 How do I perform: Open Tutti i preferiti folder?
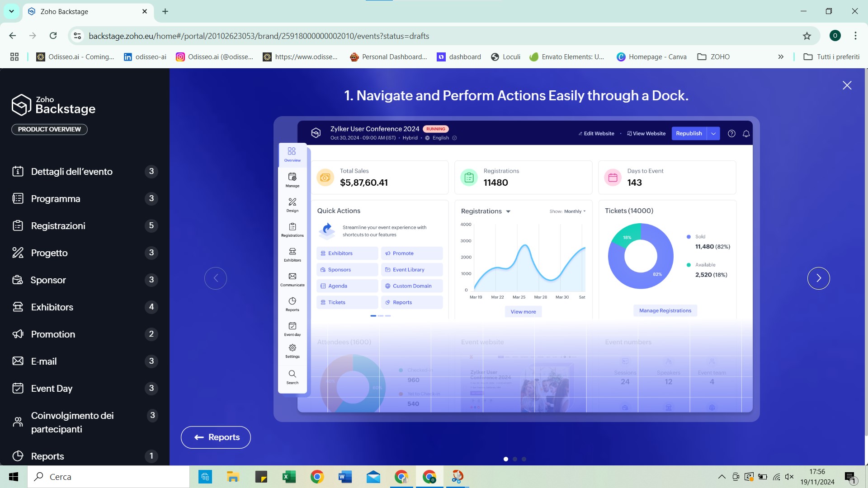click(831, 56)
